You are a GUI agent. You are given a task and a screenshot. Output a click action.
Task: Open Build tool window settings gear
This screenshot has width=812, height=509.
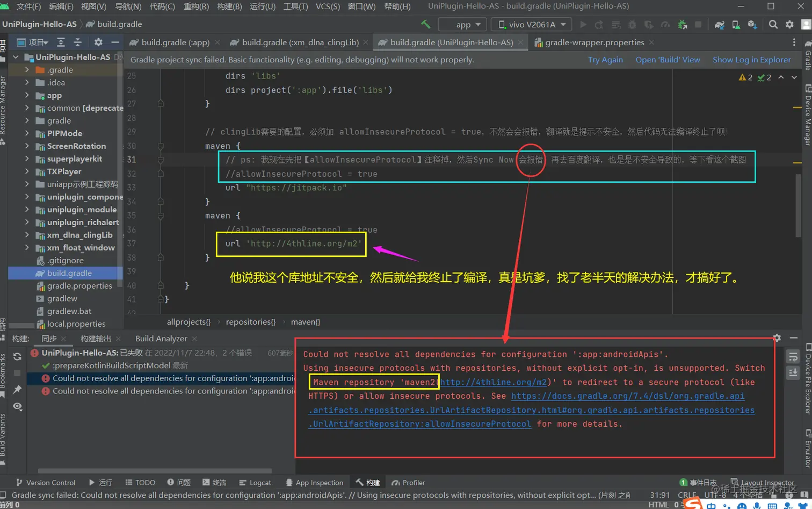point(777,338)
